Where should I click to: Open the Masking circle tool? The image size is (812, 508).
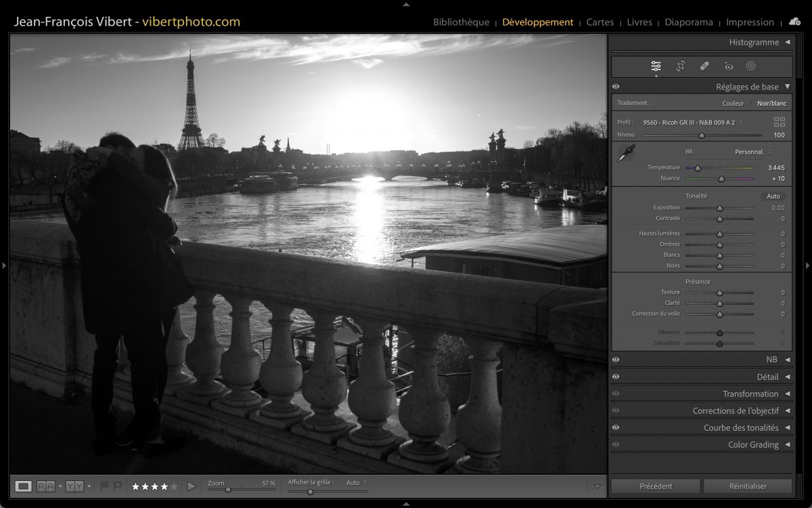point(750,66)
